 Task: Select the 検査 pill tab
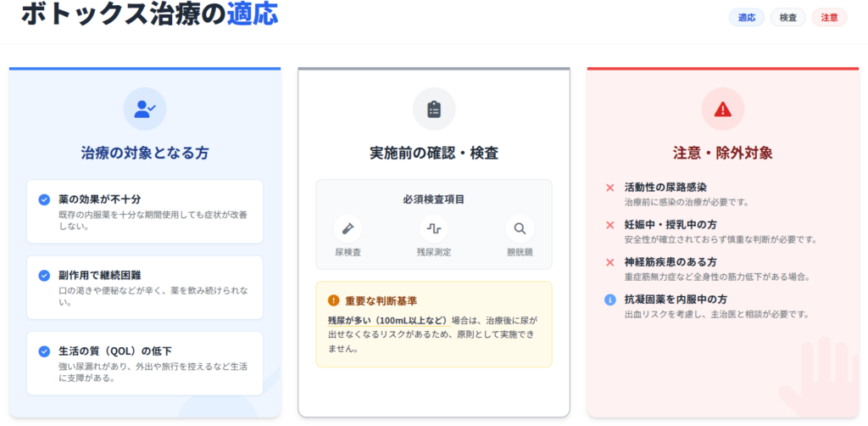point(787,17)
